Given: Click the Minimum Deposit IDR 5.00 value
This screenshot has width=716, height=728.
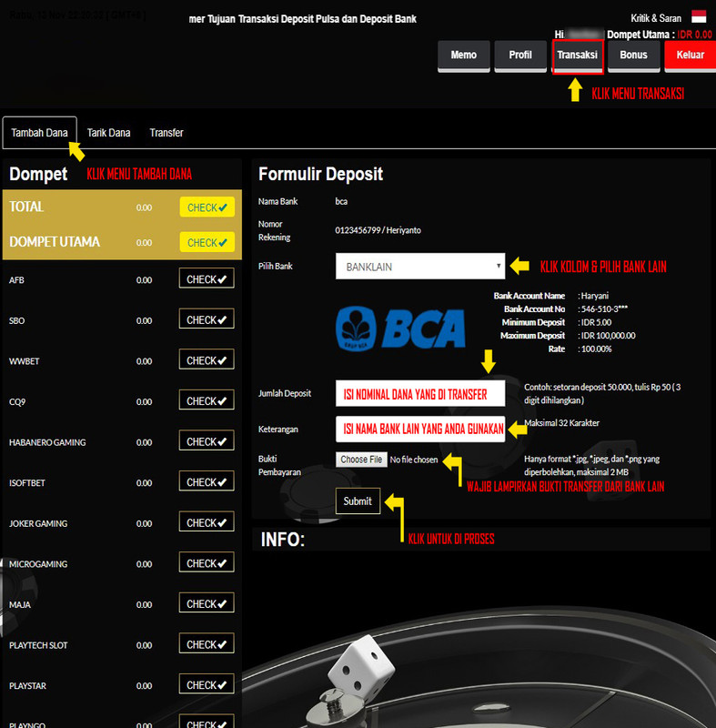Looking at the screenshot, I should pyautogui.click(x=596, y=322).
